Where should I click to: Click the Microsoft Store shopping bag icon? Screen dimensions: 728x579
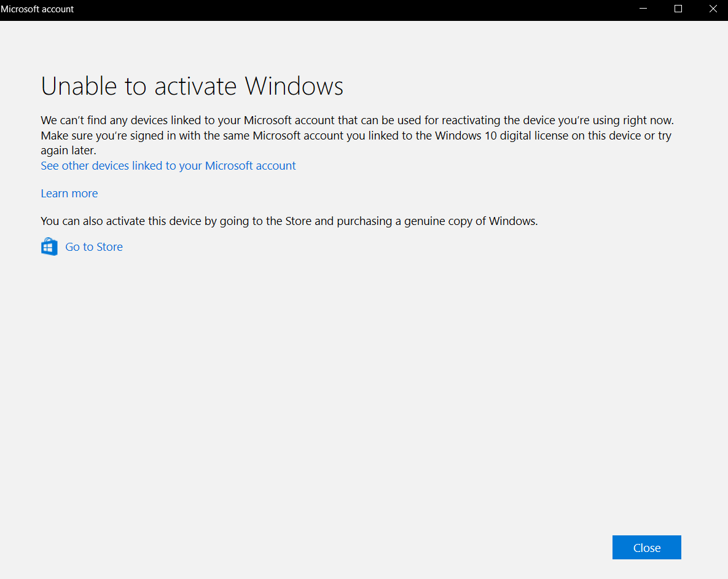(49, 246)
